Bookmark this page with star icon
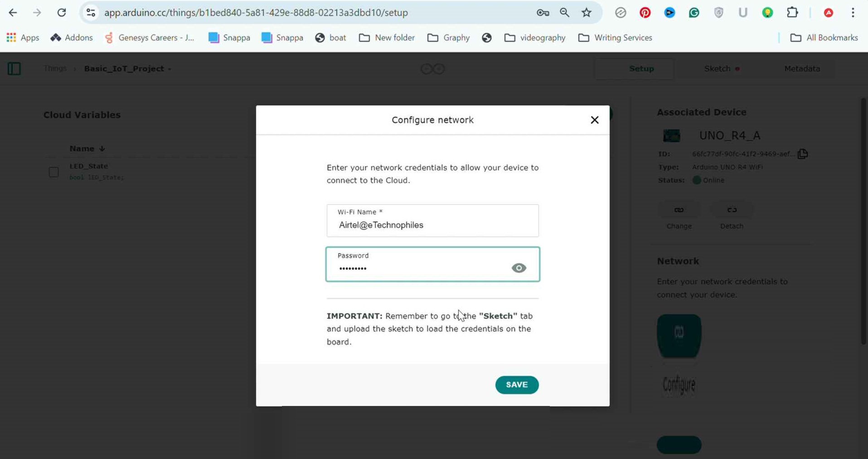868x459 pixels. pyautogui.click(x=587, y=13)
